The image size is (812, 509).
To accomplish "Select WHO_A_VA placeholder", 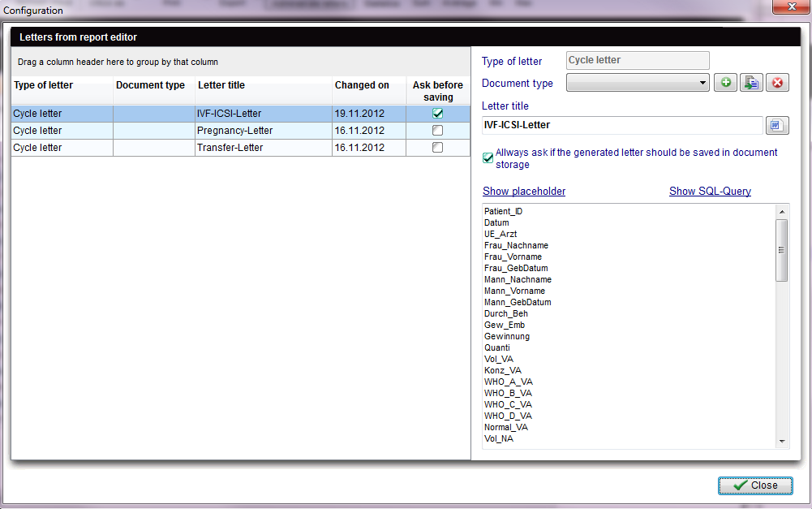I will [508, 382].
